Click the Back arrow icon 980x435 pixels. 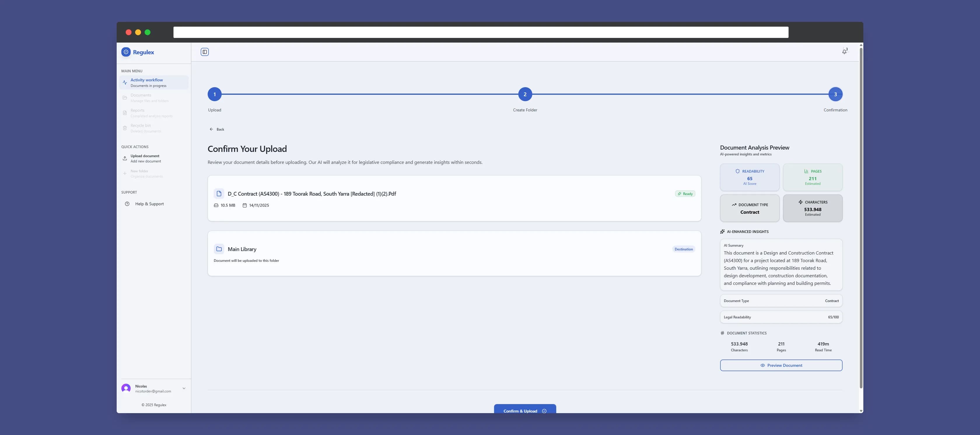[x=211, y=129]
